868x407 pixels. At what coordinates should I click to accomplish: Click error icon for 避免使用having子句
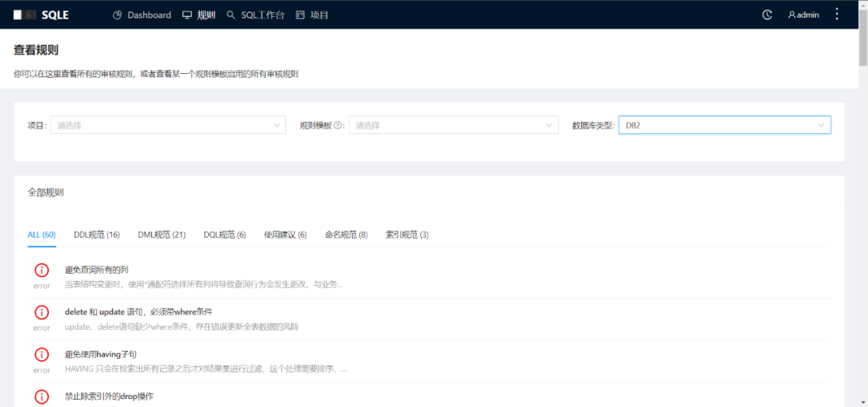tap(42, 355)
